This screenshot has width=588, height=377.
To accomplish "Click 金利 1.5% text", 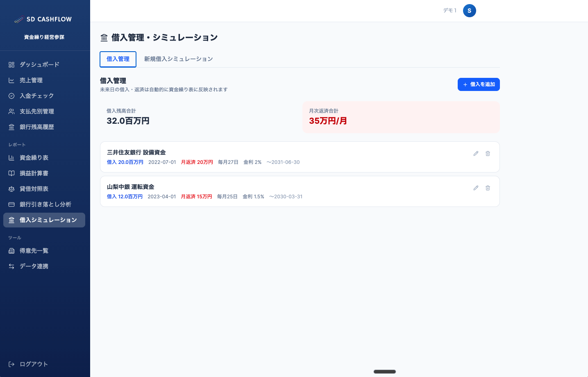I will coord(253,197).
